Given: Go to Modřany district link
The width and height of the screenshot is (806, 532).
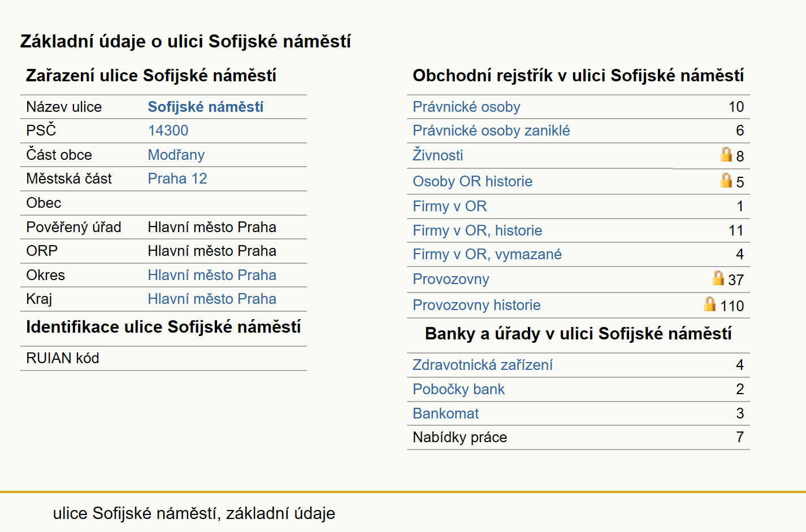Looking at the screenshot, I should tap(176, 155).
